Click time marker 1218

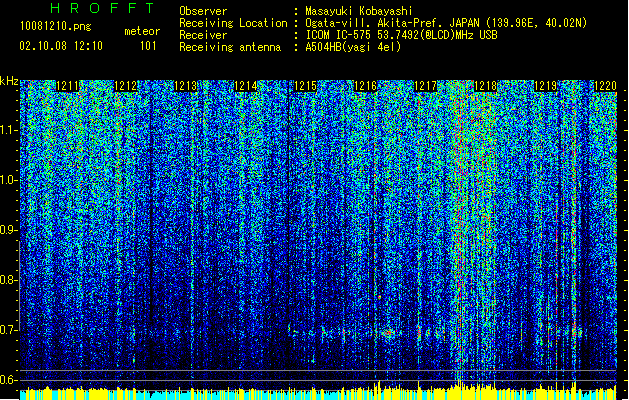coord(485,86)
